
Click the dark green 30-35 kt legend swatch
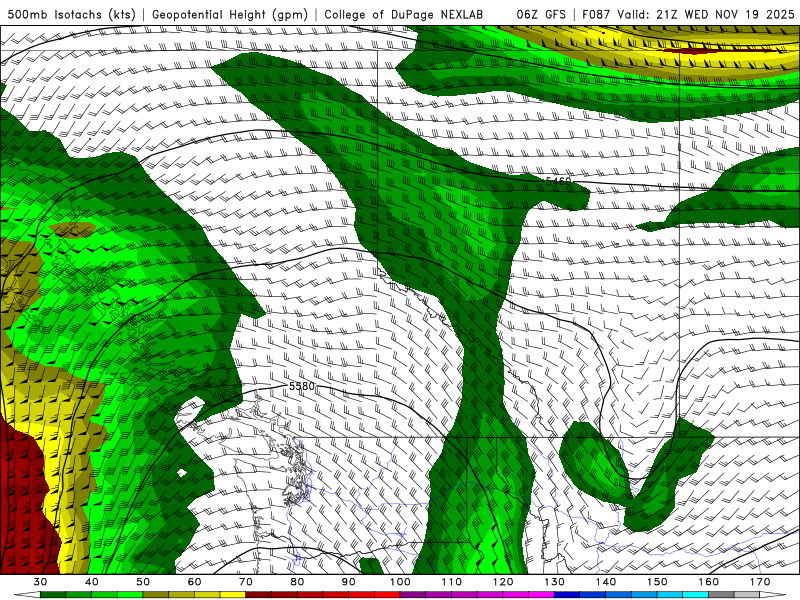(x=53, y=595)
